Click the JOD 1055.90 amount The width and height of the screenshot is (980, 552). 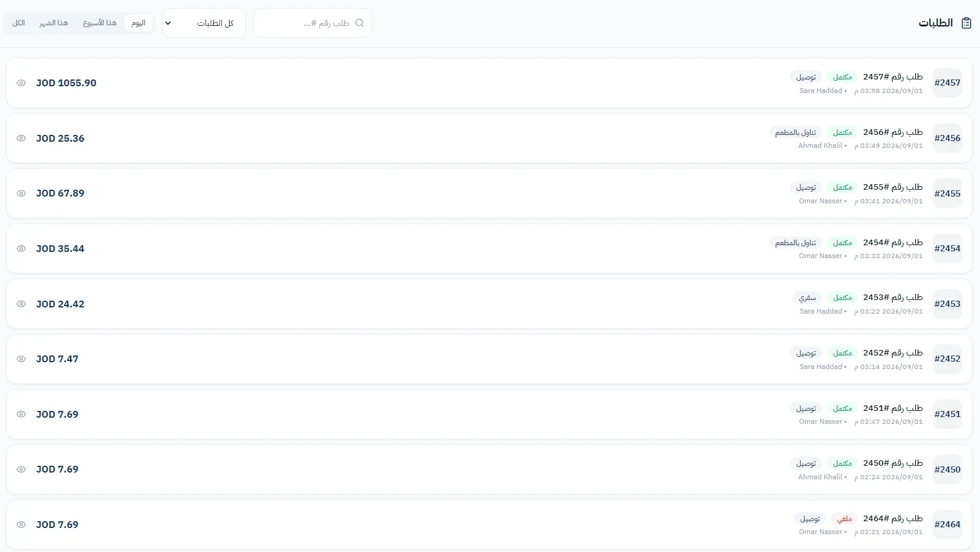point(66,83)
